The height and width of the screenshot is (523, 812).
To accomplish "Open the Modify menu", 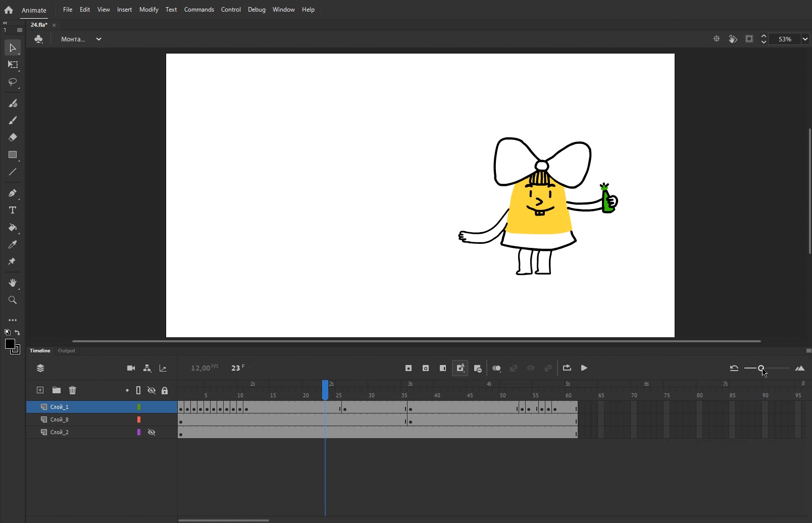I will (x=149, y=10).
